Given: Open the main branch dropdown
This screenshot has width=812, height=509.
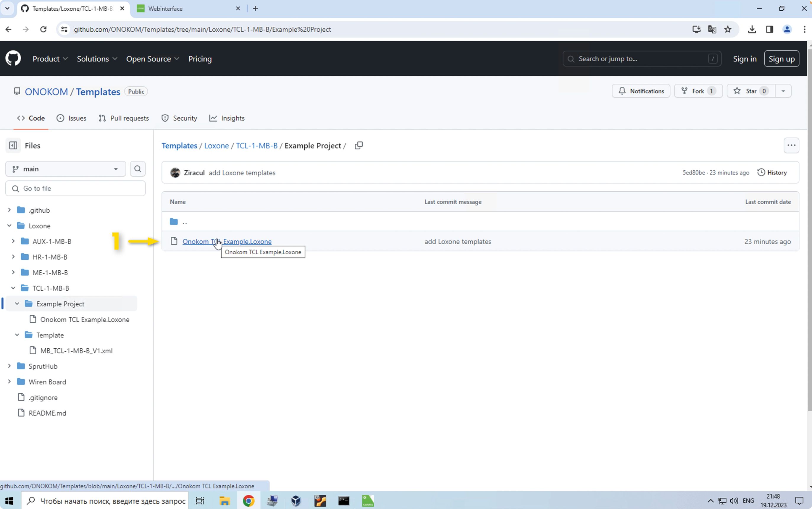Looking at the screenshot, I should click(x=65, y=169).
